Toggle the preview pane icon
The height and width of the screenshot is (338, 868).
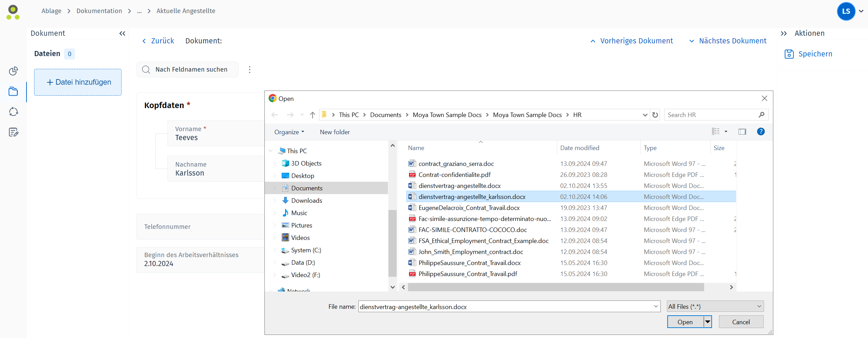[x=742, y=131]
